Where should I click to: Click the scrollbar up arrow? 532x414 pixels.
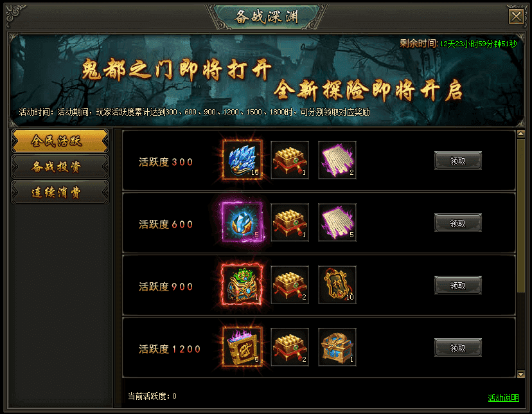click(x=521, y=134)
